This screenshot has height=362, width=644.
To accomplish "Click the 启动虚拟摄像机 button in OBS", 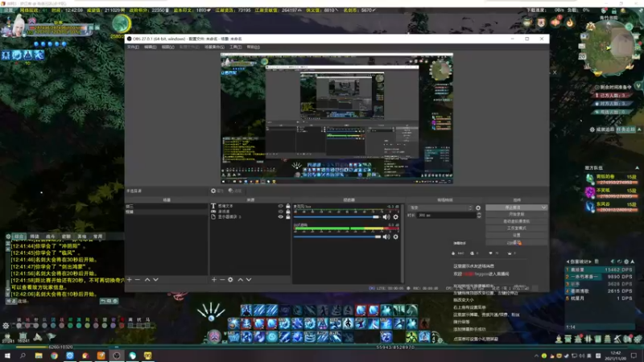I will pyautogui.click(x=516, y=221).
